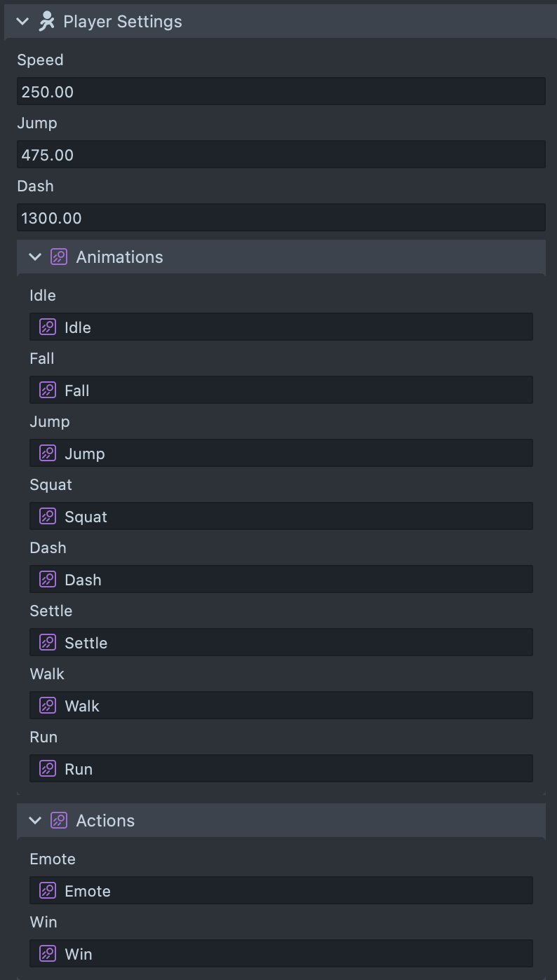
Task: Click the Run animation slot
Action: coord(281,768)
